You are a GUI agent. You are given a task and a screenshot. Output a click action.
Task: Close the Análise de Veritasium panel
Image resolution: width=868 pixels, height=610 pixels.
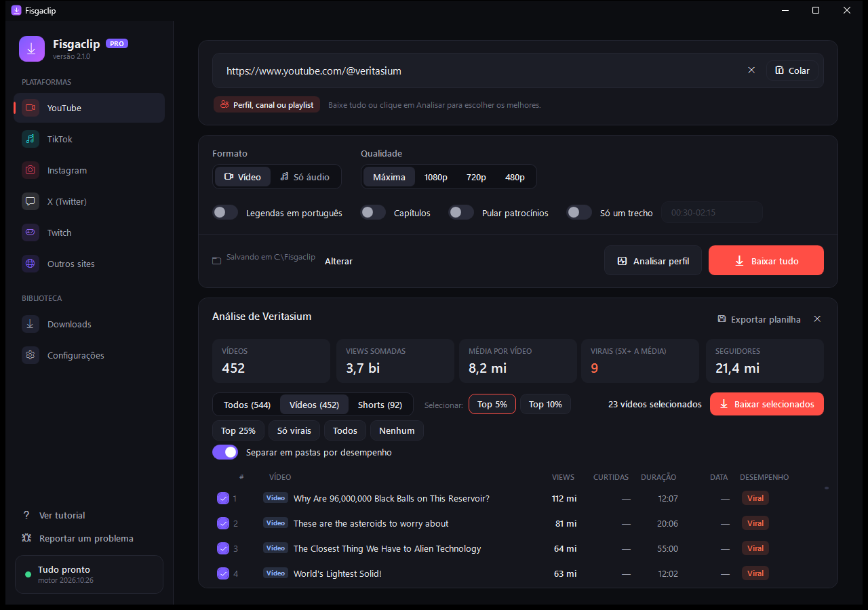click(x=817, y=319)
